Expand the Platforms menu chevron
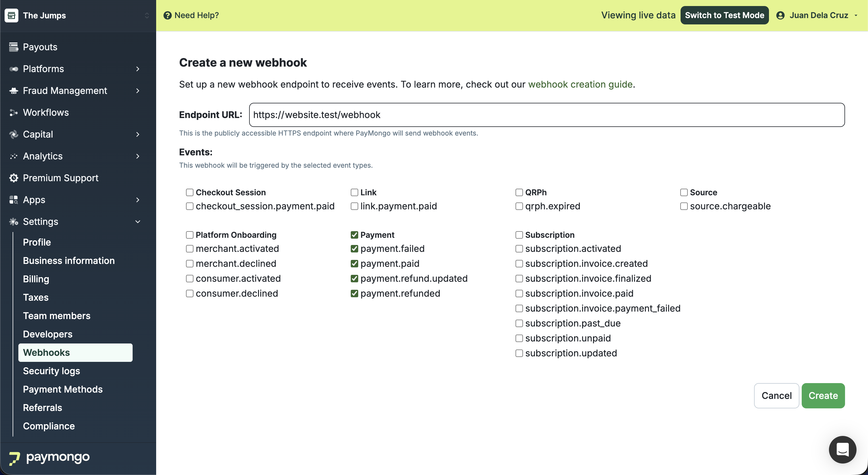The image size is (868, 475). click(x=137, y=69)
